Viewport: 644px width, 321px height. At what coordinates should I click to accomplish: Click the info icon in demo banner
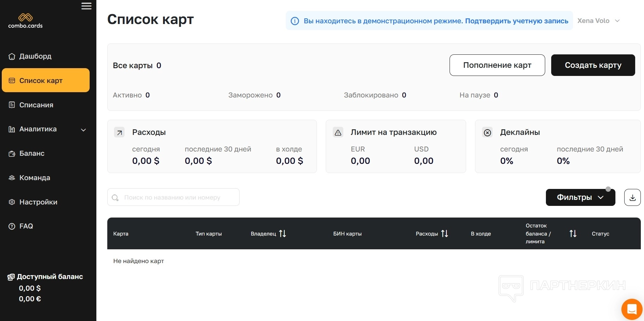(x=295, y=21)
